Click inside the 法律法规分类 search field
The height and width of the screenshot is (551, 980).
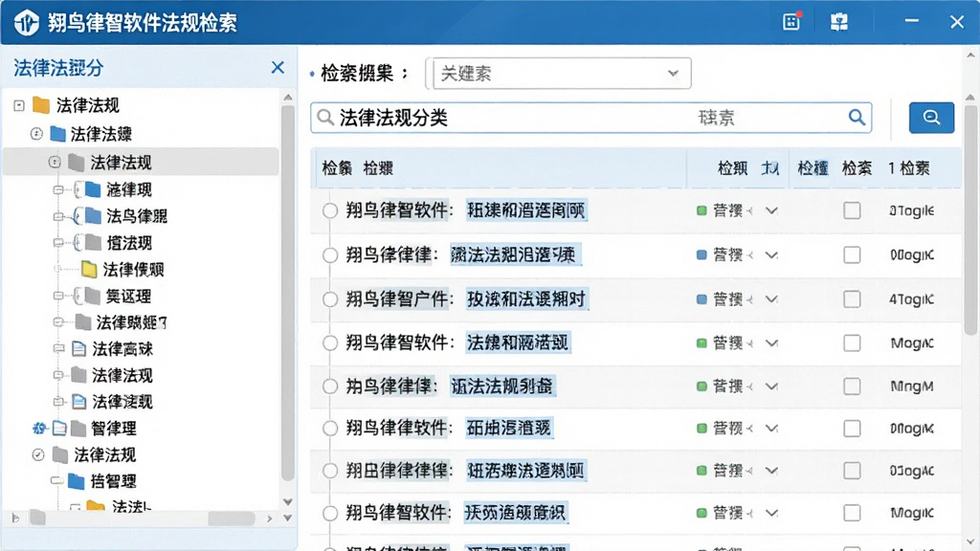tap(590, 118)
